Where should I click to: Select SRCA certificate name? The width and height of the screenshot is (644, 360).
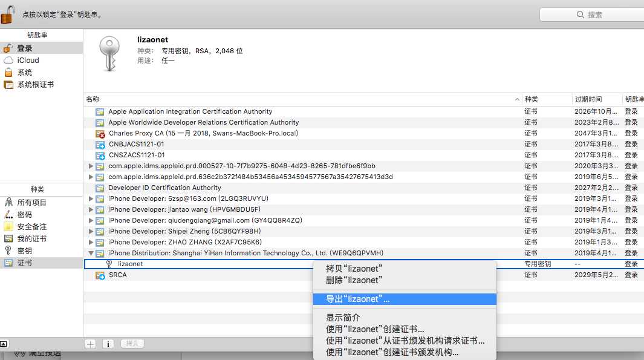[118, 275]
